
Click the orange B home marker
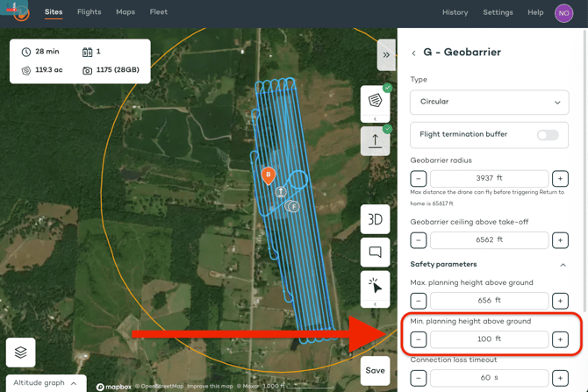[269, 175]
